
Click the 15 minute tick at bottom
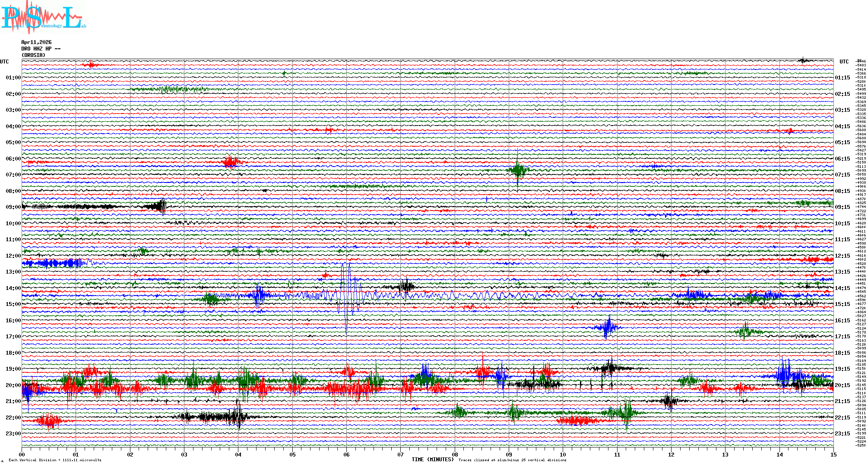coord(833,454)
